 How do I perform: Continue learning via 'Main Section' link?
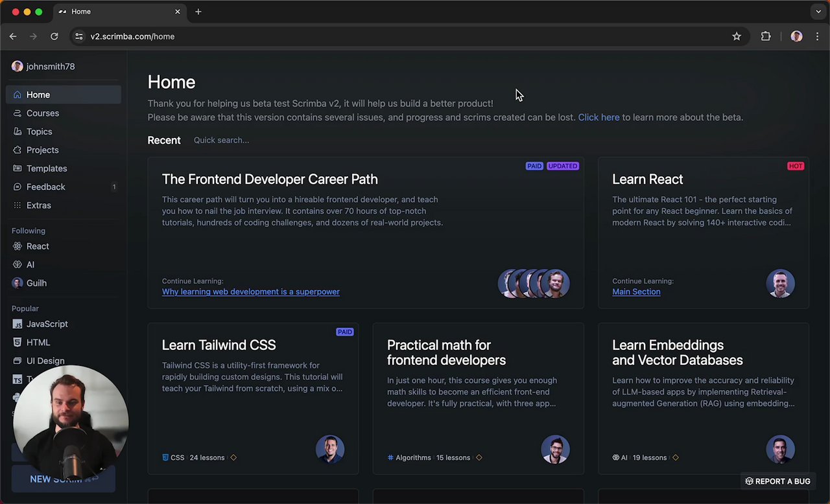click(636, 292)
